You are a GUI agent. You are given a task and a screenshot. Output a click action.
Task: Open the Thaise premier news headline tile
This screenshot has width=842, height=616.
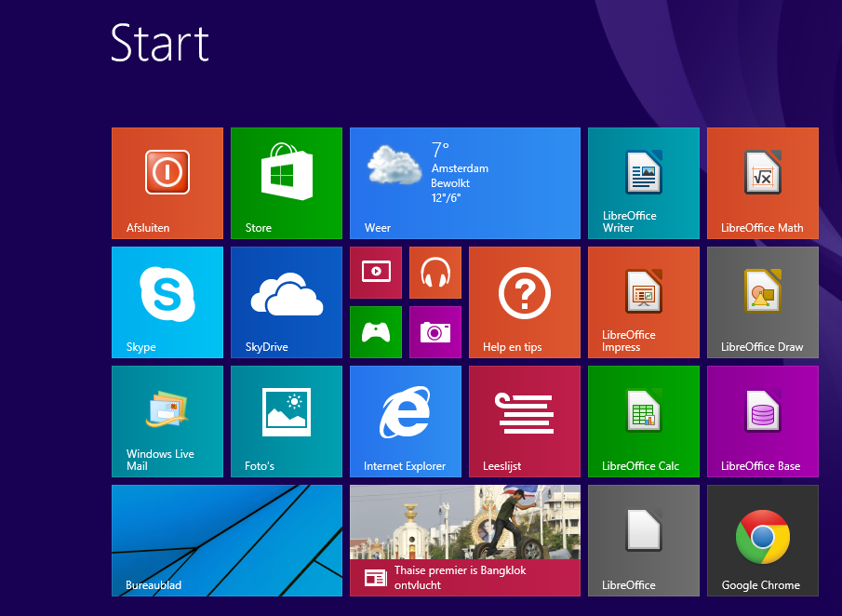(x=465, y=541)
